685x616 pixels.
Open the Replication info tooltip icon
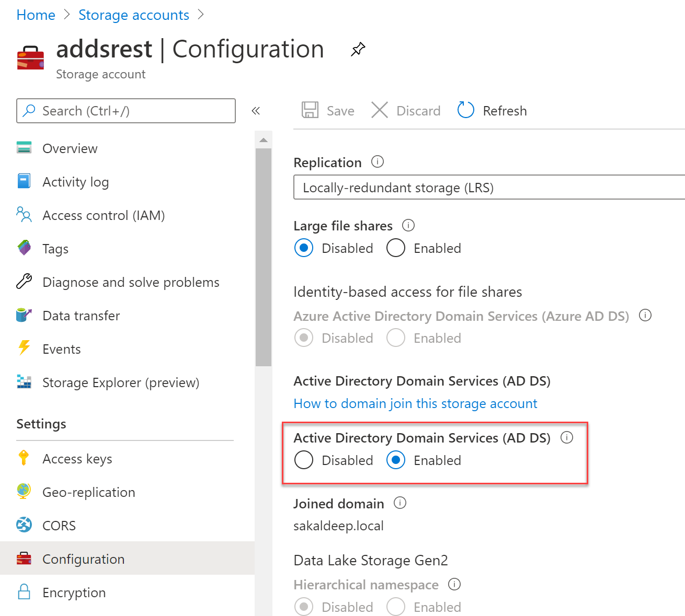click(x=378, y=161)
